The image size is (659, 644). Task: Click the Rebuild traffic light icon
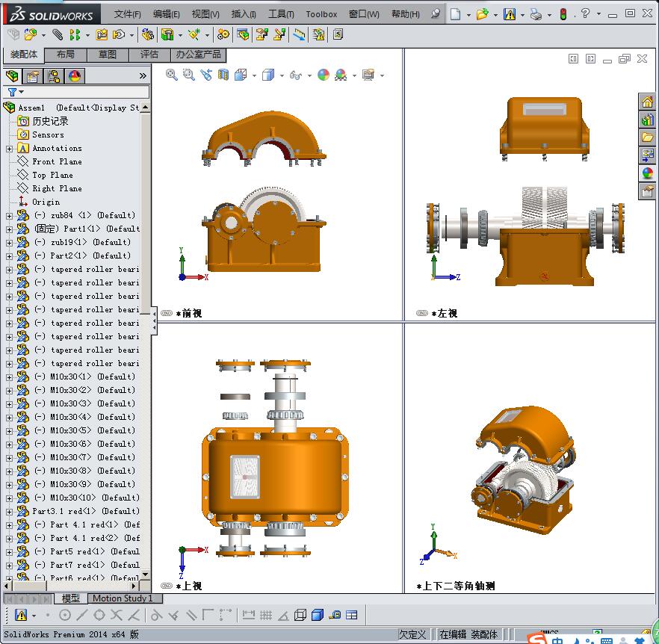tap(563, 14)
